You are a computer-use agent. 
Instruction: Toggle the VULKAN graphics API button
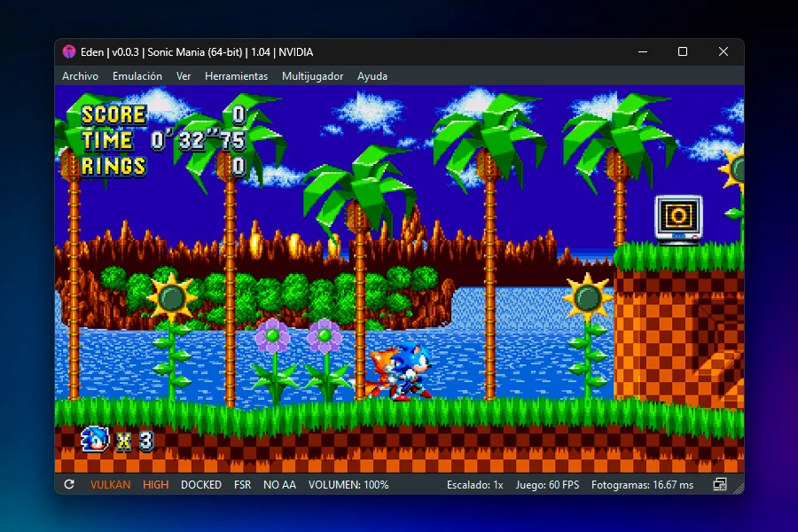(111, 485)
